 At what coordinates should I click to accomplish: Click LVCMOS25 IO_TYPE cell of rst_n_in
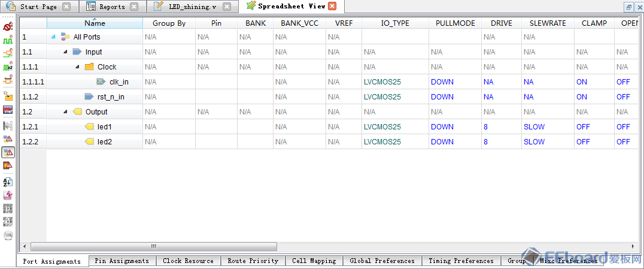tap(395, 97)
